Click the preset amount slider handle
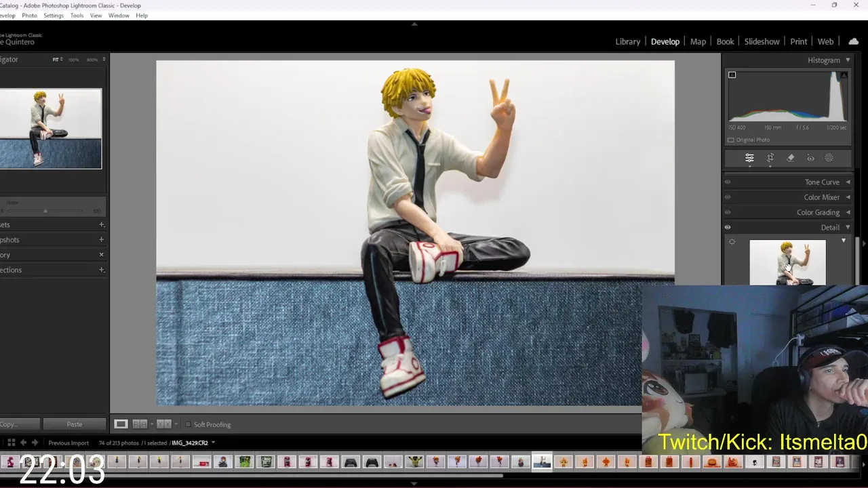The width and height of the screenshot is (868, 488). point(45,211)
